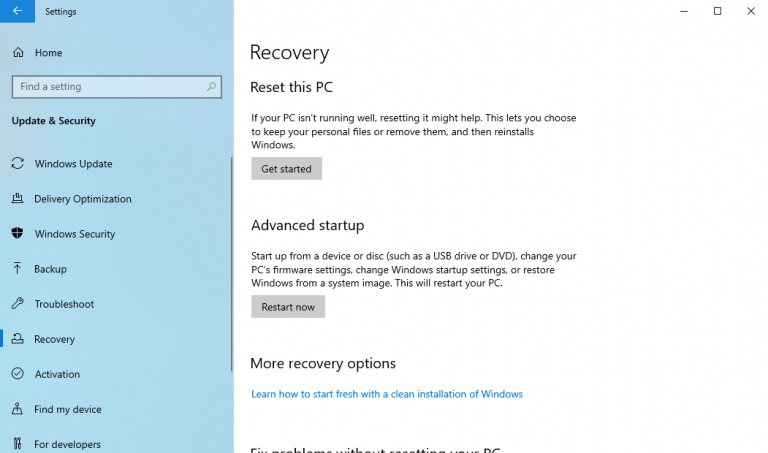Screen dimensions: 768x453
Task: Go to Find my device
Action: tap(68, 409)
